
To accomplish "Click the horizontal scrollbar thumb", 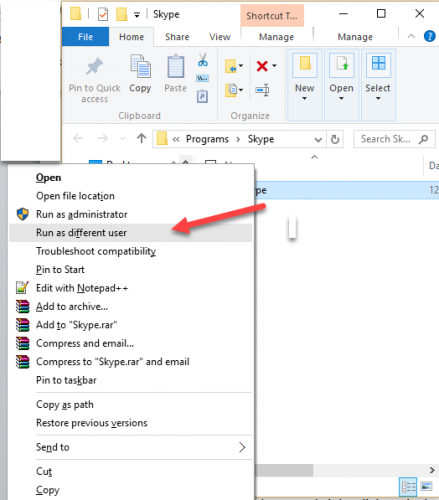I will pyautogui.click(x=284, y=470).
